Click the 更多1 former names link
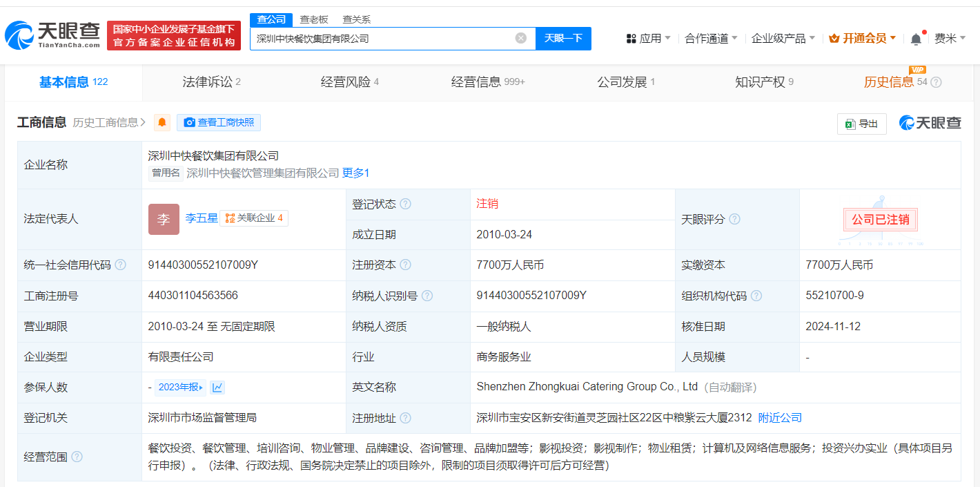 [x=356, y=173]
